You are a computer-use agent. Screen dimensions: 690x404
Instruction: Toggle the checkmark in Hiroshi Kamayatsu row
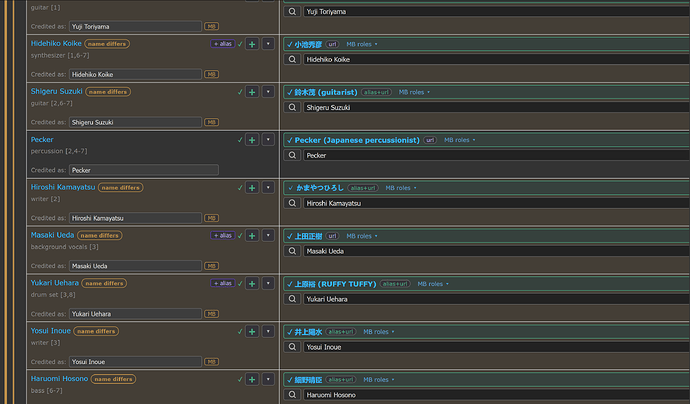point(240,187)
